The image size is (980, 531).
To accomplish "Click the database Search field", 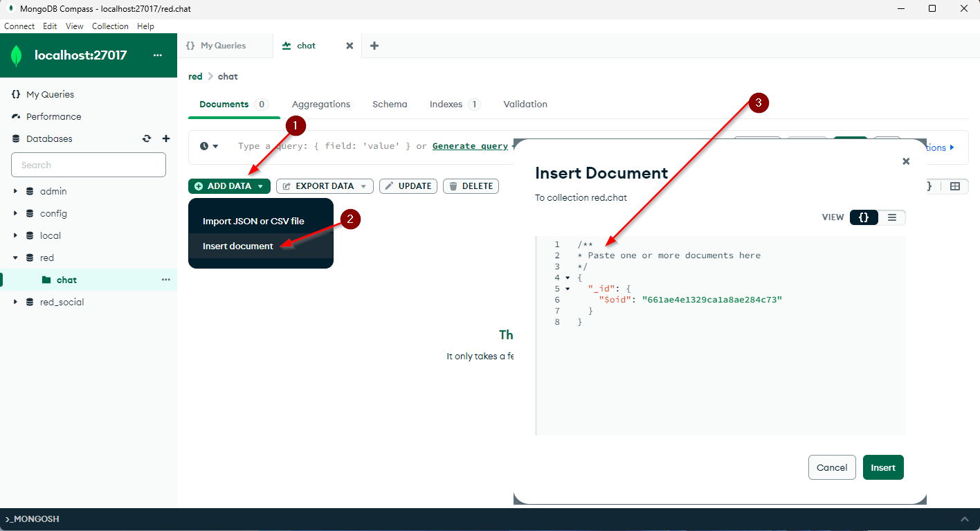I will click(89, 165).
